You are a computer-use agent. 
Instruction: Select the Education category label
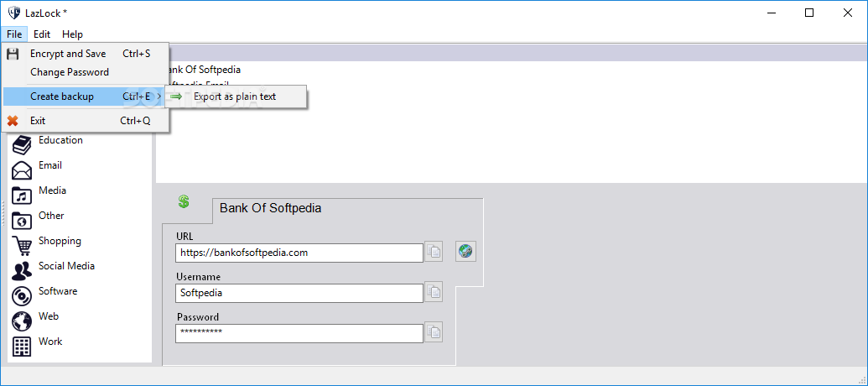[x=61, y=140]
